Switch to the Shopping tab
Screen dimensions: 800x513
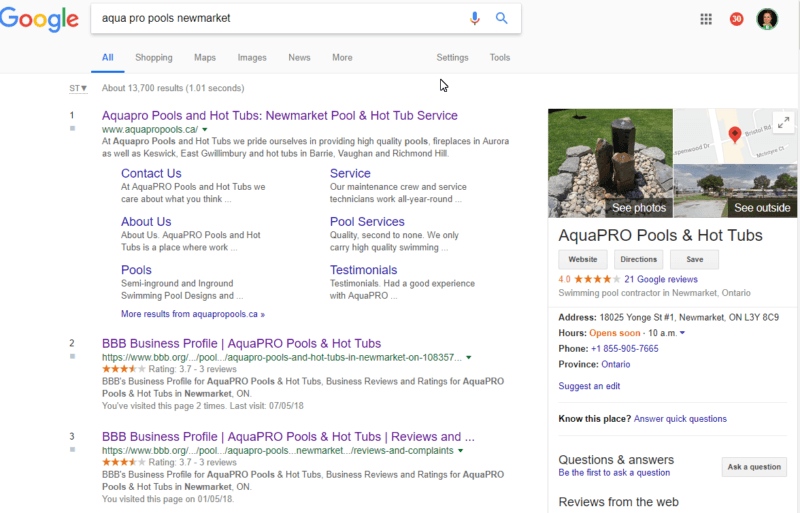[154, 58]
